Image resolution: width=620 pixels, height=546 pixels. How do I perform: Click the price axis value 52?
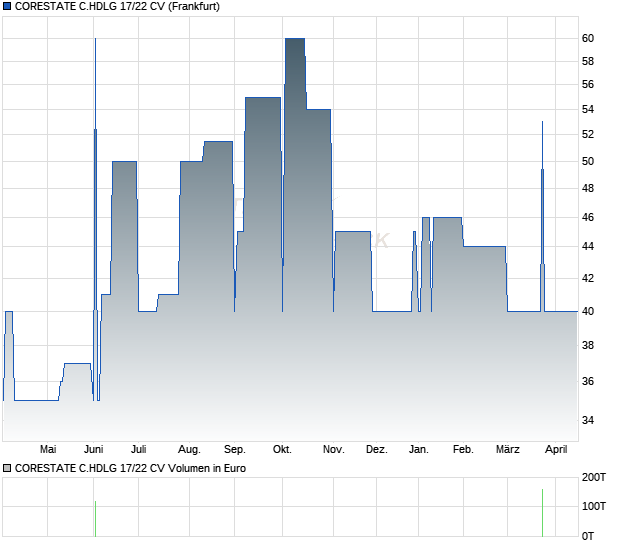pos(588,134)
